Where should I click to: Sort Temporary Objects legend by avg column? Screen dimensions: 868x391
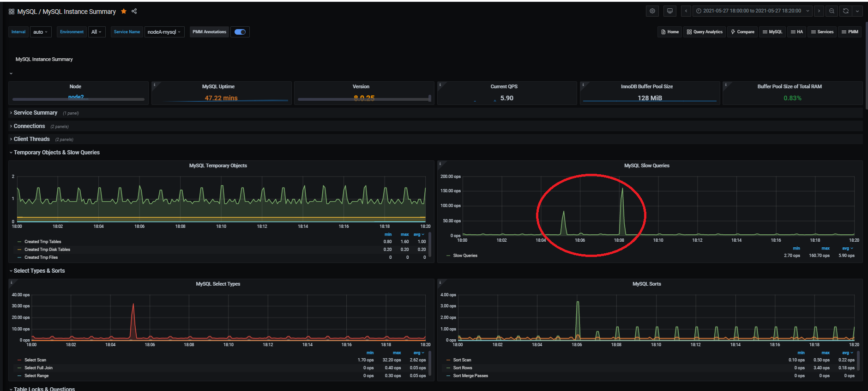(418, 235)
